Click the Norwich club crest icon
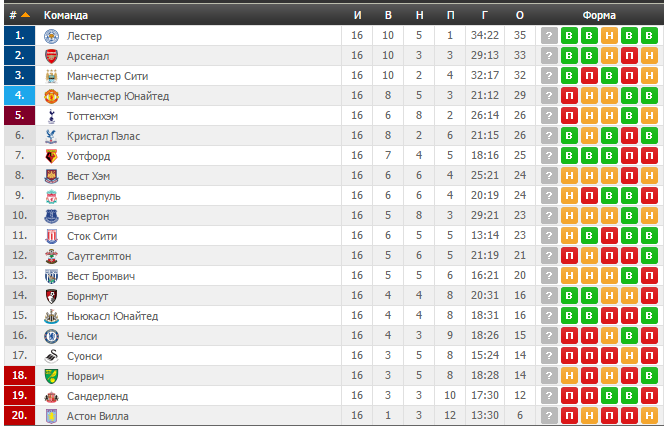670x428 pixels. pyautogui.click(x=50, y=376)
